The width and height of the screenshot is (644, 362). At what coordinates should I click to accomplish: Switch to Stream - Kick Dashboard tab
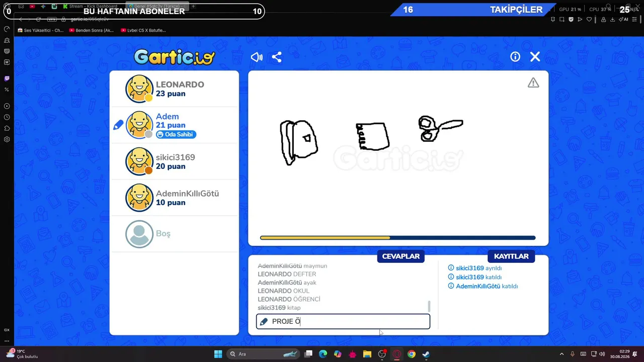point(91,7)
